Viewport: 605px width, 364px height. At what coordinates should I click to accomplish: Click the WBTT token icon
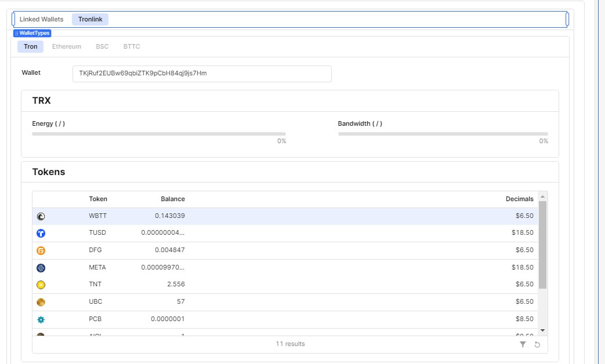click(41, 216)
